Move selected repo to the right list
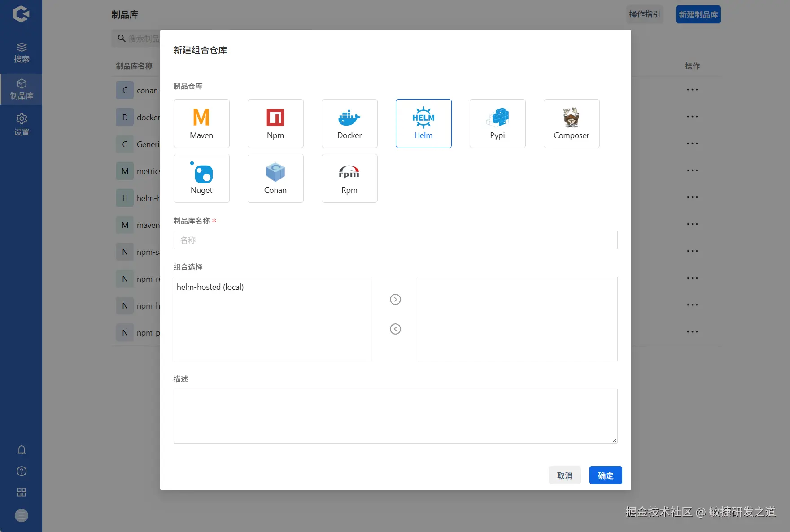The image size is (790, 532). pos(395,299)
